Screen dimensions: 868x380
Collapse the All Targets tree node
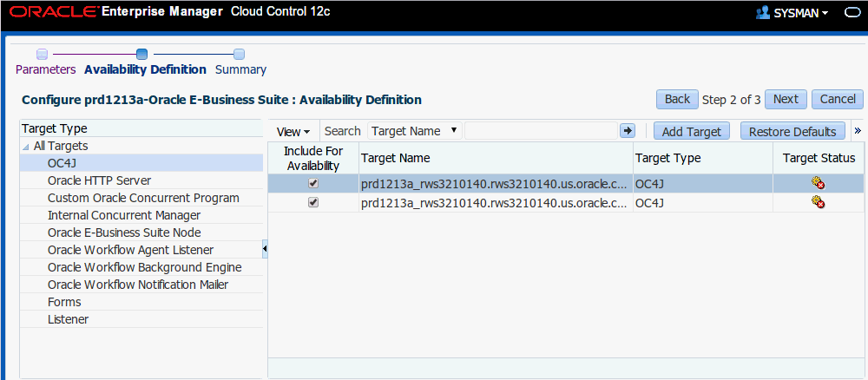[26, 147]
